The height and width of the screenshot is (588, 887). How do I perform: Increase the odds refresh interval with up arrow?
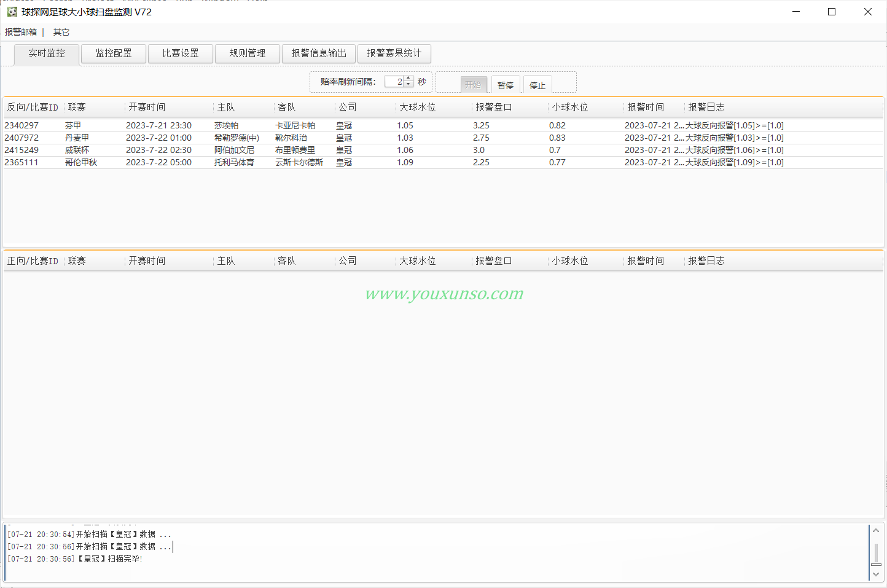(409, 78)
